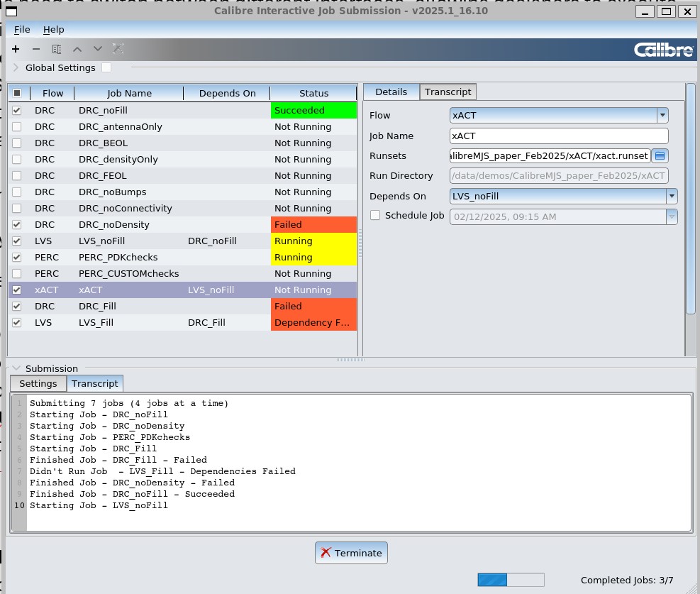
Task: Click Running status for PERC_PDKchecks
Action: 313,257
